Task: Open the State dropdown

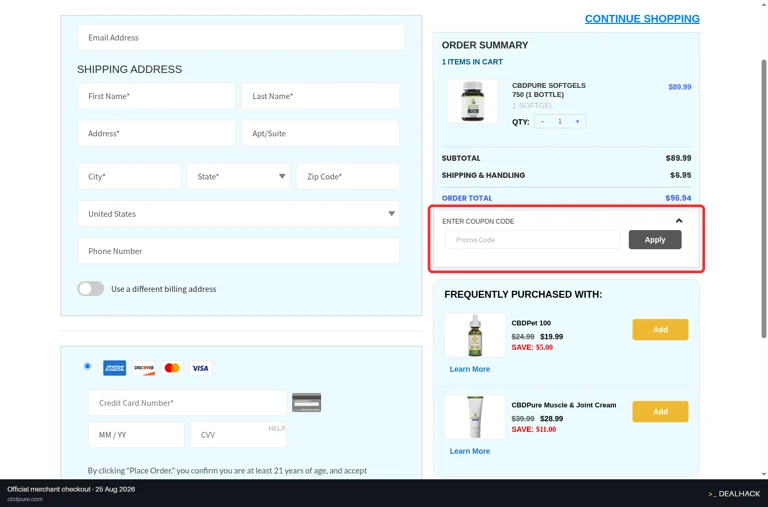Action: pos(239,176)
